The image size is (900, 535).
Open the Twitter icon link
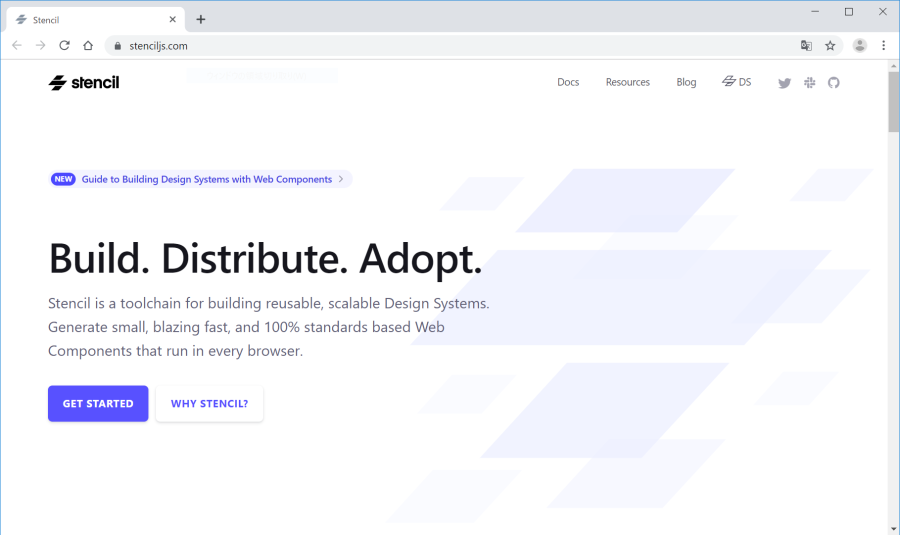point(784,83)
